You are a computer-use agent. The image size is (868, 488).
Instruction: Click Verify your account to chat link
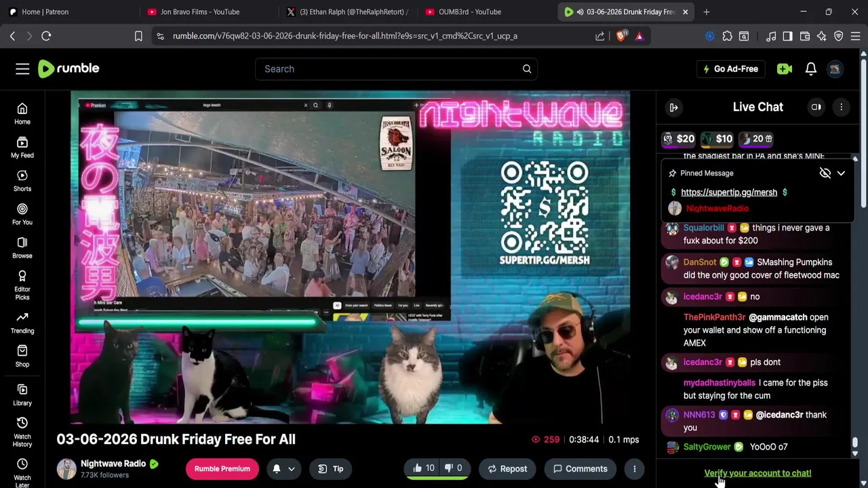click(757, 473)
